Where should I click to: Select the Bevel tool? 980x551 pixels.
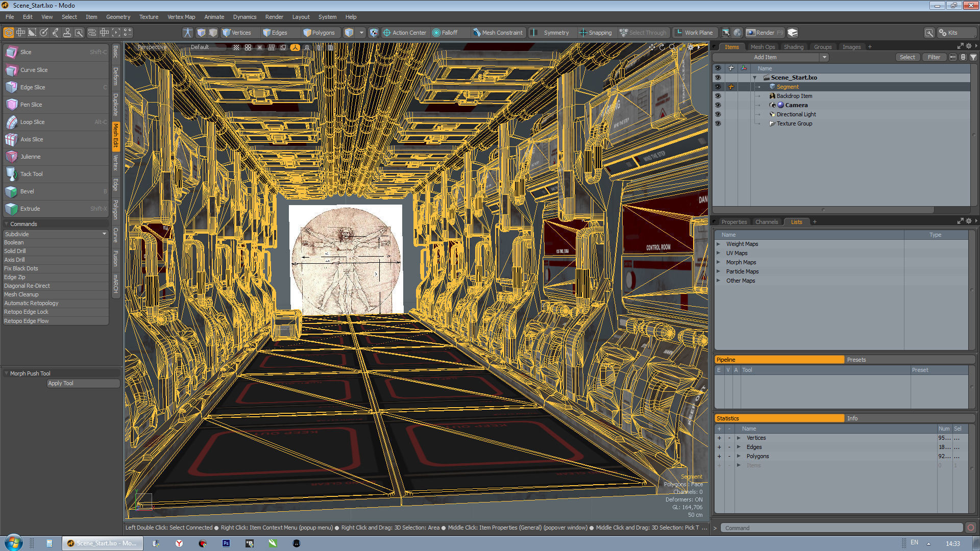click(x=56, y=191)
